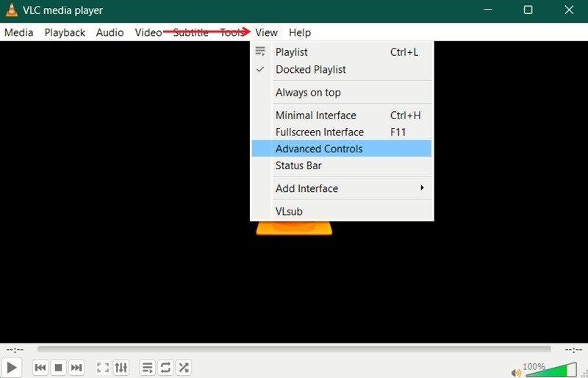Show the Status Bar
The image size is (588, 378).
click(342, 165)
